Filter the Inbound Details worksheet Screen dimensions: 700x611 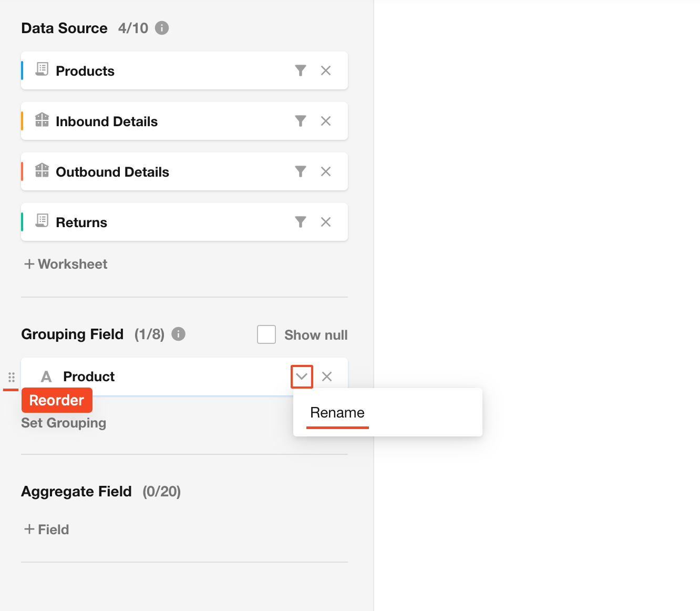click(300, 121)
